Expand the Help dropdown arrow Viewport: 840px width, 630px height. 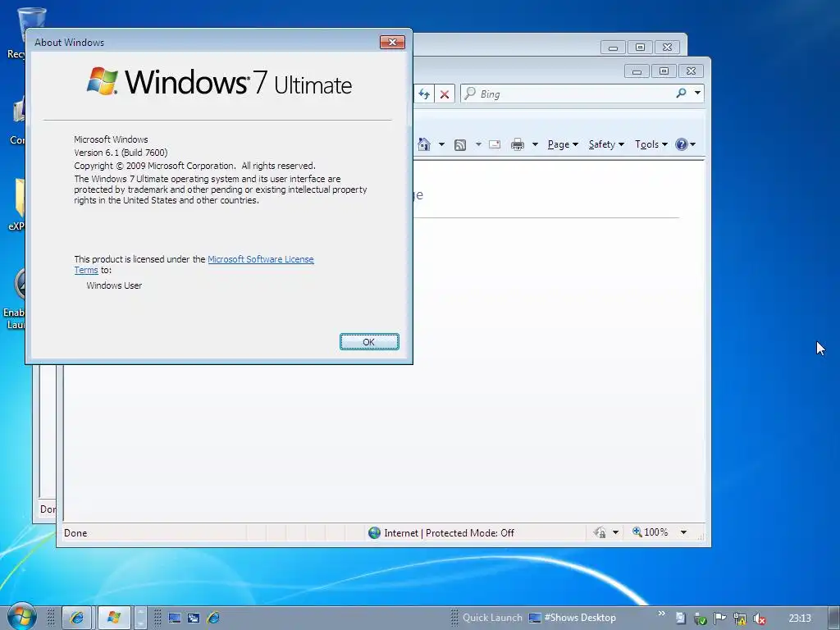(x=692, y=144)
